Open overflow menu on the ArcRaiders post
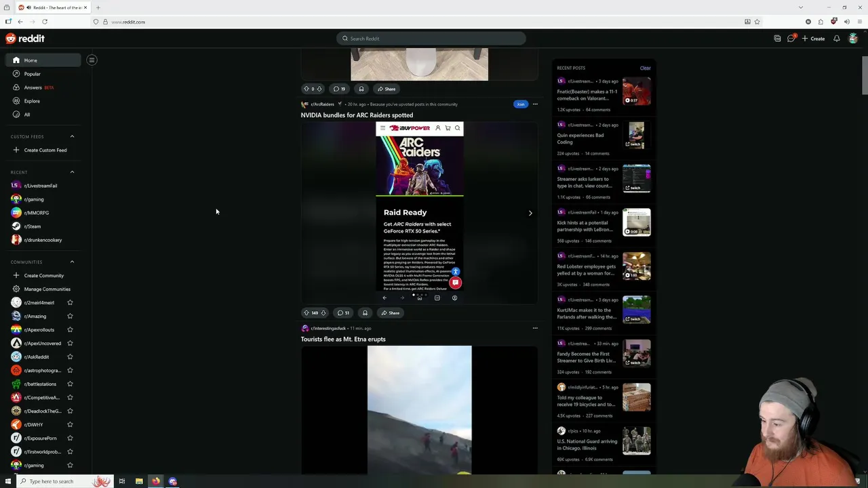The height and width of the screenshot is (488, 868). (535, 104)
